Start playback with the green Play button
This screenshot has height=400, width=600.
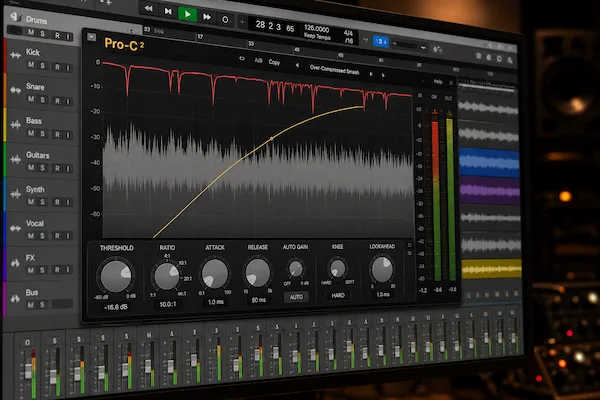pos(188,15)
